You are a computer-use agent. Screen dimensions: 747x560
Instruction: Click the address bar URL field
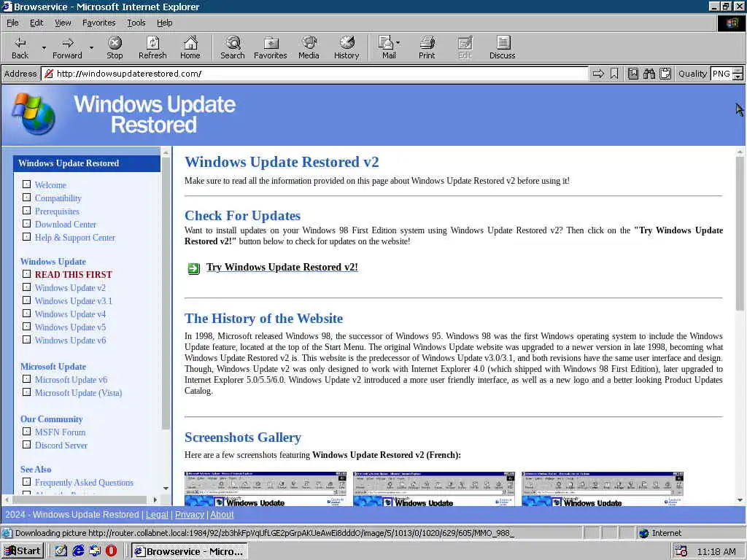[314, 74]
